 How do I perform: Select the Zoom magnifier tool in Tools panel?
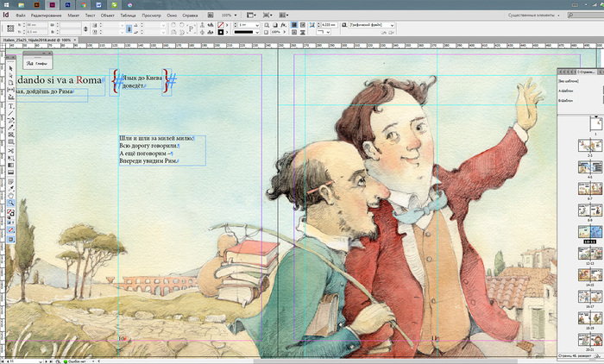[10, 204]
